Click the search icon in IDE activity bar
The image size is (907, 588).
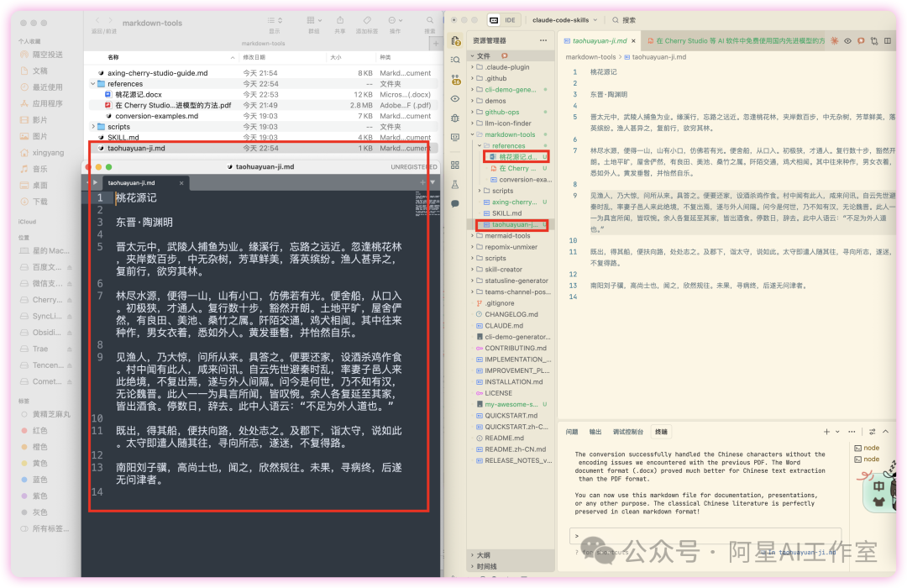(x=455, y=59)
